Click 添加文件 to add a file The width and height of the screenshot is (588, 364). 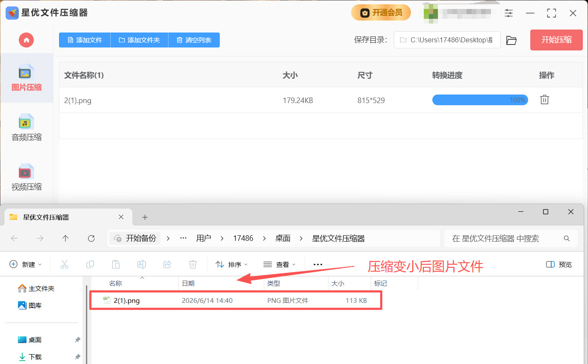(x=85, y=40)
